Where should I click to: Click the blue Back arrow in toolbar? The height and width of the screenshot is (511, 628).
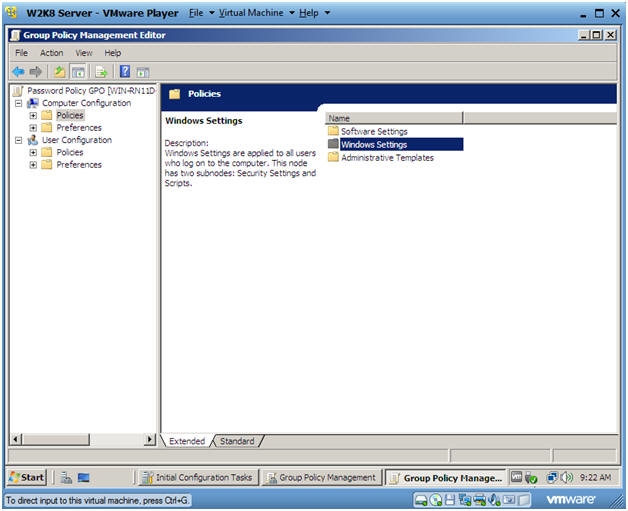18,72
